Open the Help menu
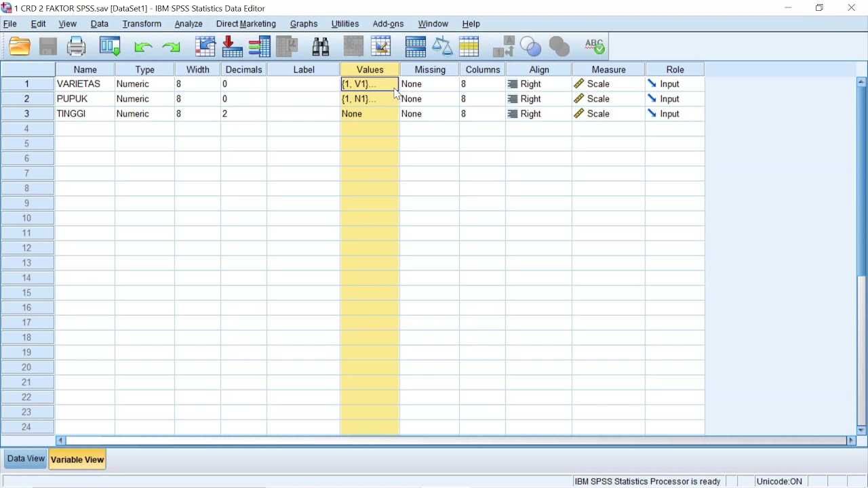The image size is (868, 488). (471, 24)
